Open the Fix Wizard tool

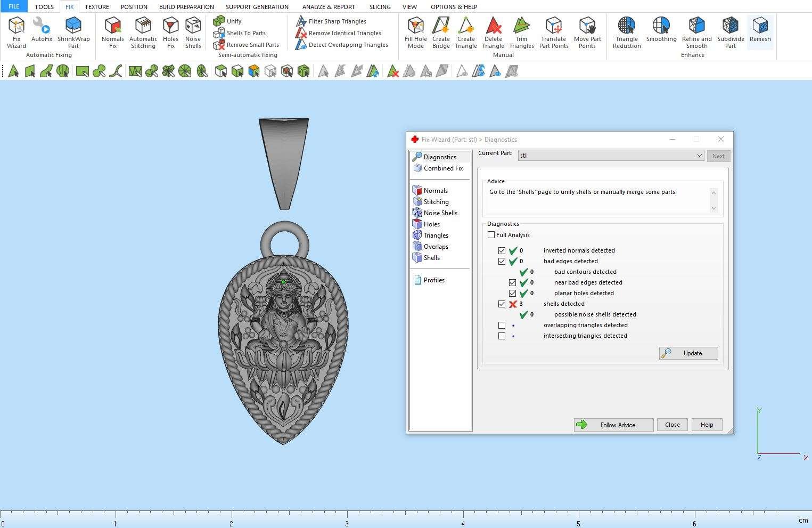click(17, 33)
